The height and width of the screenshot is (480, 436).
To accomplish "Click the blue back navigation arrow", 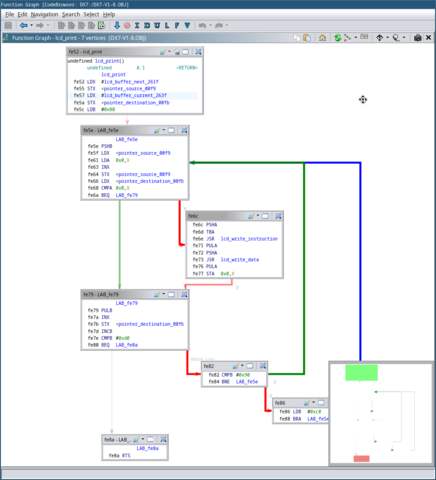I will tap(23, 25).
